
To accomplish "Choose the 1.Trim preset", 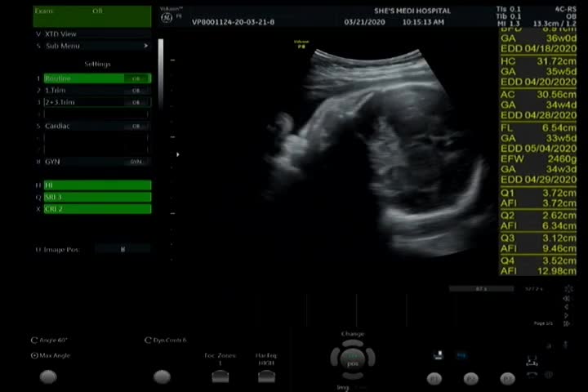I will point(92,91).
